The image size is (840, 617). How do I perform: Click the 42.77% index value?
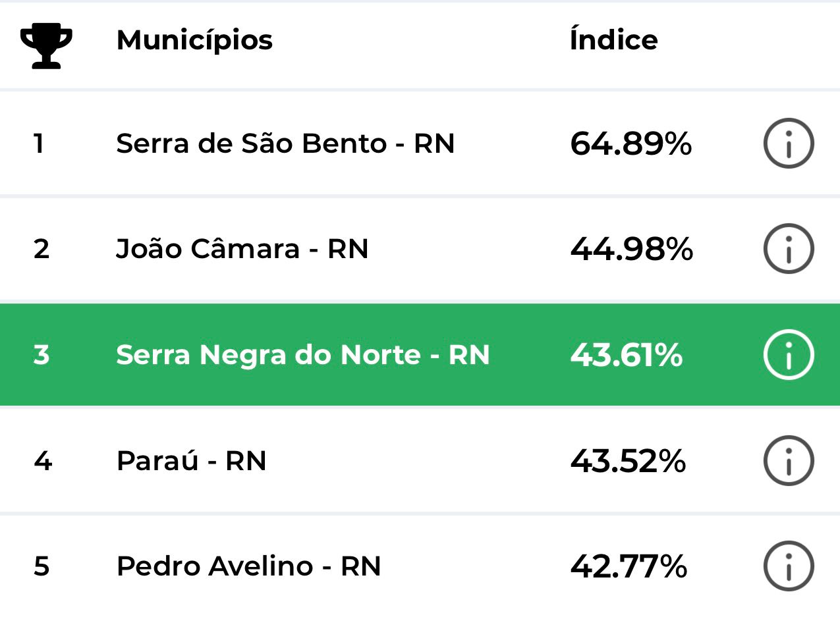629,566
